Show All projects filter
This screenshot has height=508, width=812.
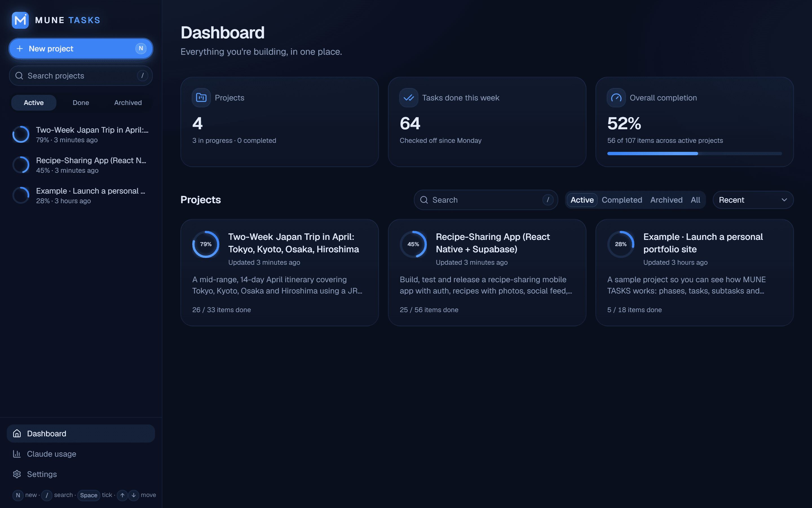coord(695,200)
